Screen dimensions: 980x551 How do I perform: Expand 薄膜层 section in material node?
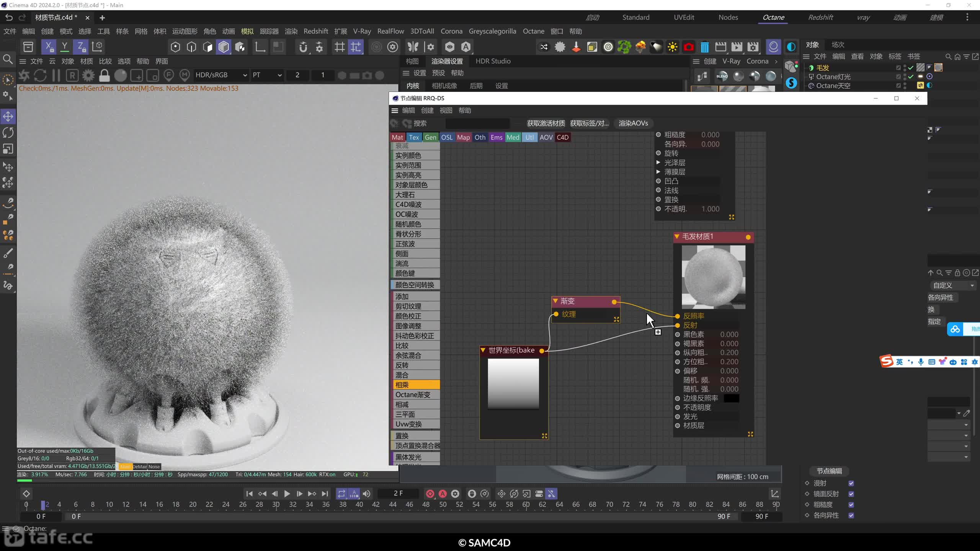coord(658,172)
